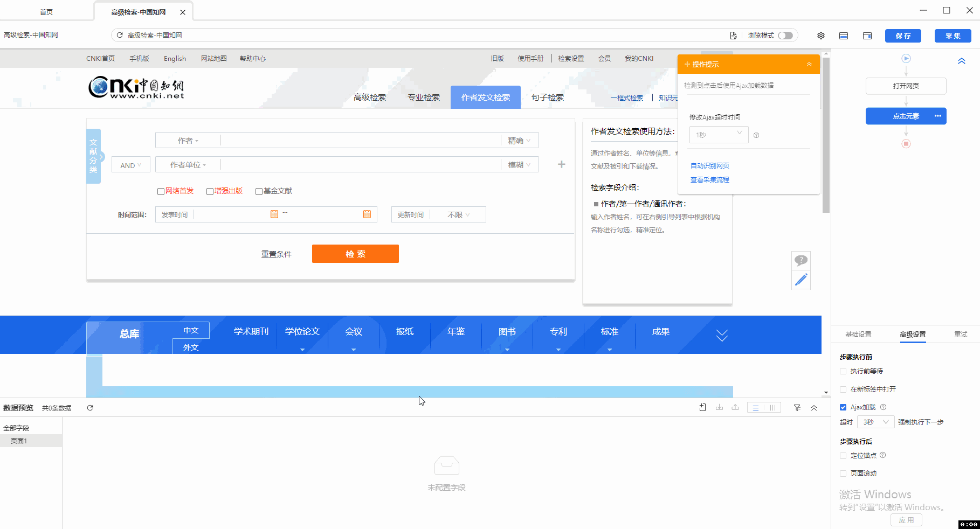Expand more databases with the white down chevron

tap(722, 335)
